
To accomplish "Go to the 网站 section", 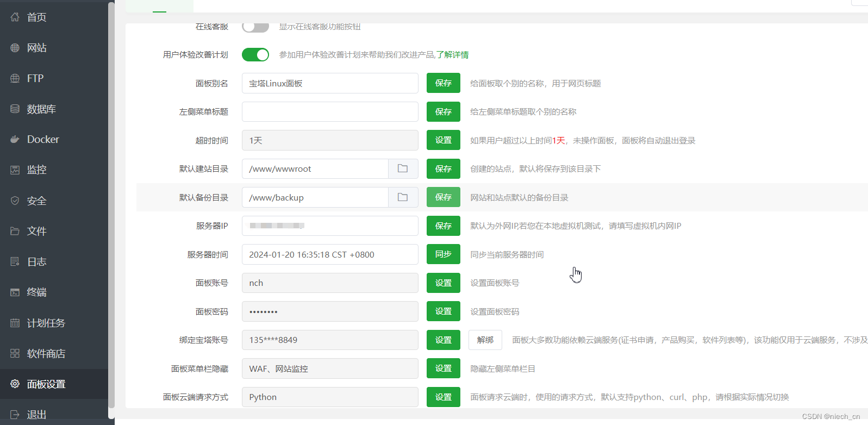I will (54, 48).
